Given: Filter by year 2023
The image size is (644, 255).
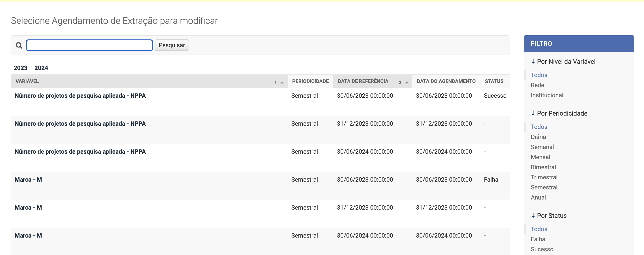Looking at the screenshot, I should [21, 68].
